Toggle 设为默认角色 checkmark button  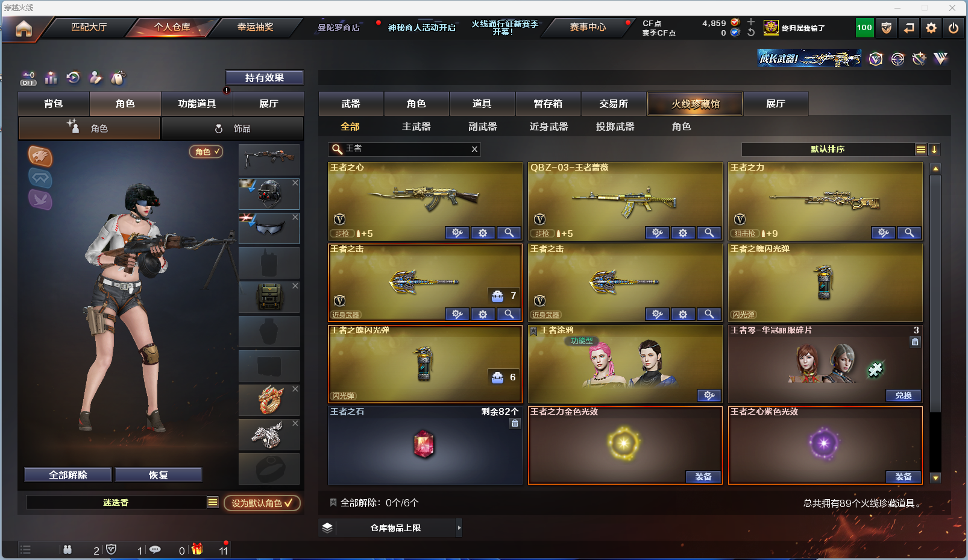tap(262, 503)
